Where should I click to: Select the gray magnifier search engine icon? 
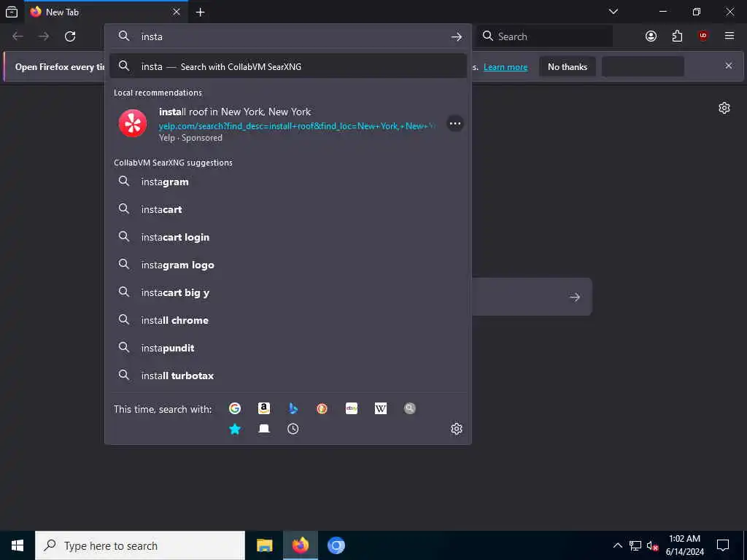[x=410, y=408]
